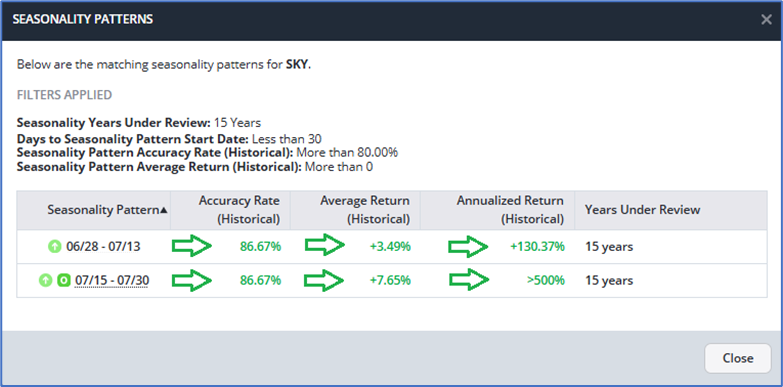Select the 86.67% accuracy value in first row

click(x=260, y=246)
